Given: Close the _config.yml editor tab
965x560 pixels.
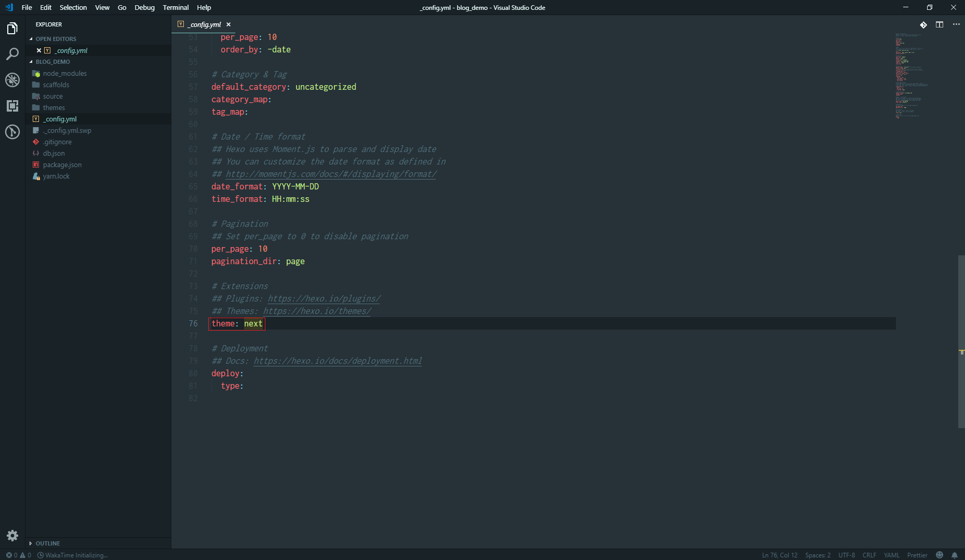Looking at the screenshot, I should [229, 24].
